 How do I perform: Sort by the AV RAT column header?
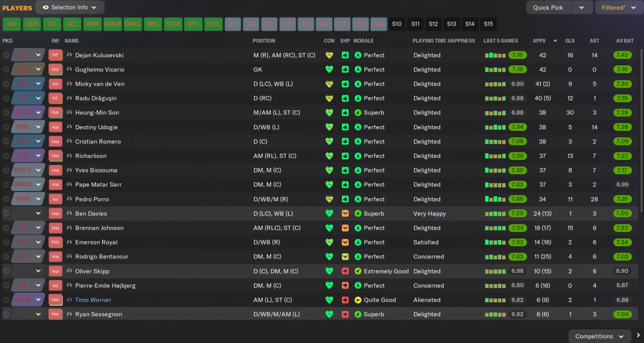click(x=625, y=41)
